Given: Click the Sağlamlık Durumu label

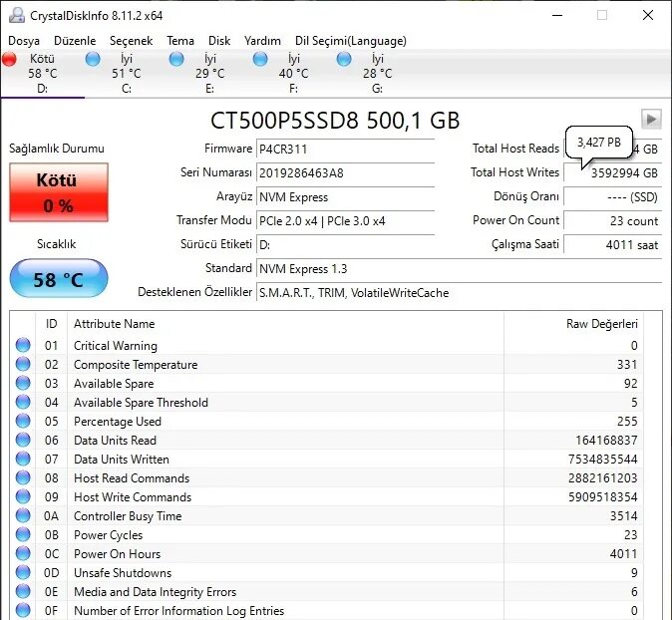Looking at the screenshot, I should tap(57, 149).
